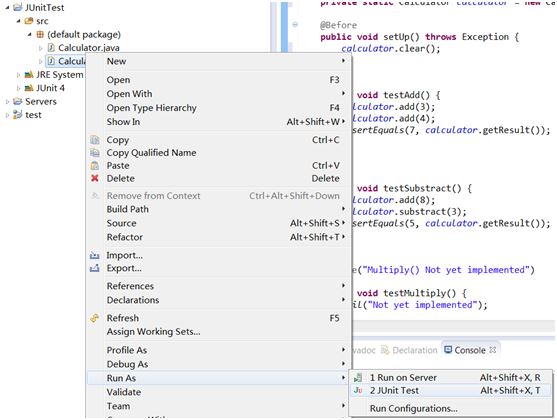557x420 pixels.
Task: Close the Console view with its X
Action: click(x=492, y=350)
